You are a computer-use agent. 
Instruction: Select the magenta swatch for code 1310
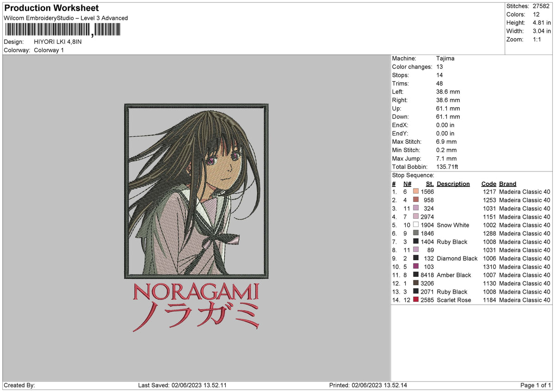[x=416, y=266]
